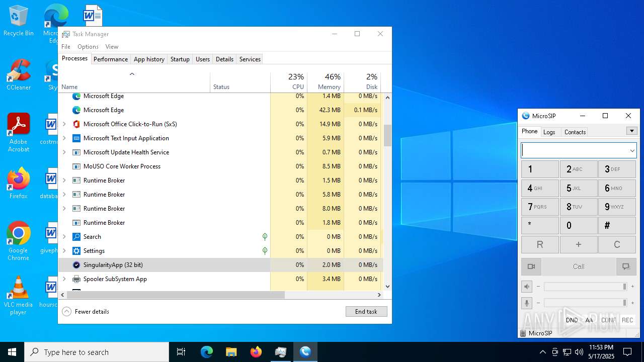This screenshot has height=362, width=644.
Task: Mute the MicroSIP speaker output
Action: tap(527, 287)
